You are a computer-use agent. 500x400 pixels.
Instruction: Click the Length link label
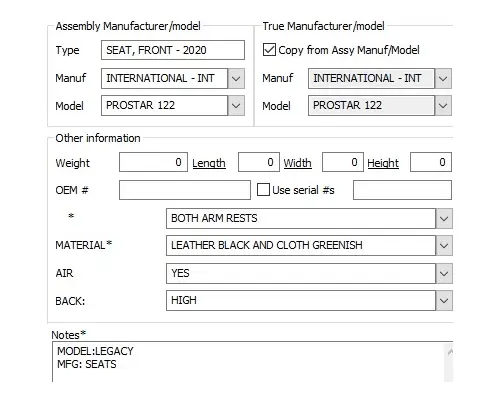[209, 163]
